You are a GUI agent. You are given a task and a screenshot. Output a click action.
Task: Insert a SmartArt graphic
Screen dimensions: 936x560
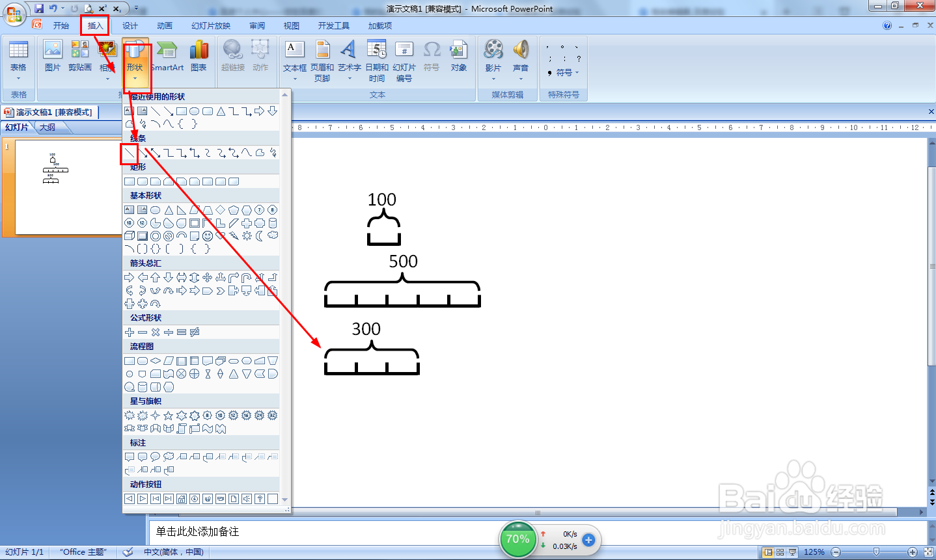[167, 57]
